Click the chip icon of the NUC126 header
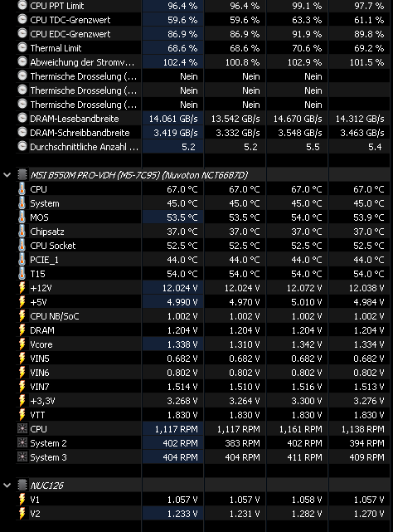Image resolution: width=393 pixels, height=532 pixels. tap(22, 486)
